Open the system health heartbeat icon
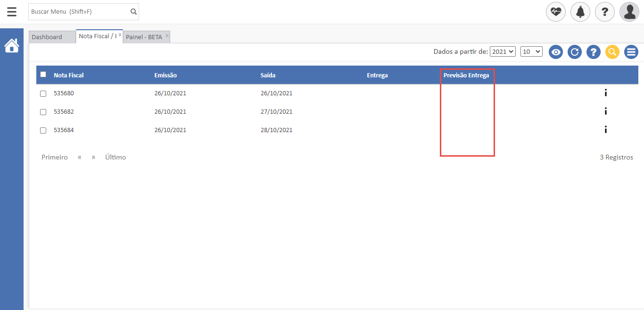This screenshot has height=310, width=644. pyautogui.click(x=556, y=12)
